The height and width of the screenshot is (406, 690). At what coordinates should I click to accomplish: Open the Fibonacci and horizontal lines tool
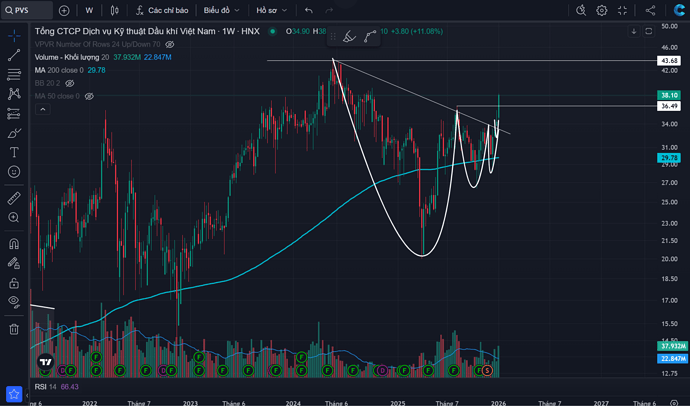[x=14, y=74]
